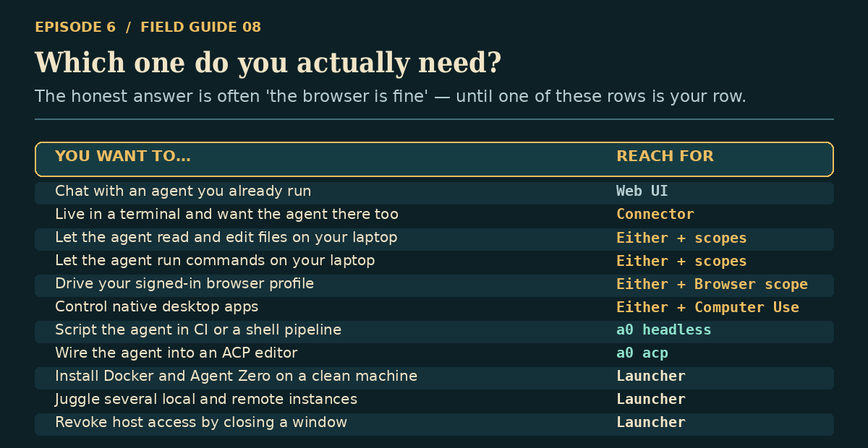
Task: Select the 'a0 headless' cell
Action: [x=664, y=330]
